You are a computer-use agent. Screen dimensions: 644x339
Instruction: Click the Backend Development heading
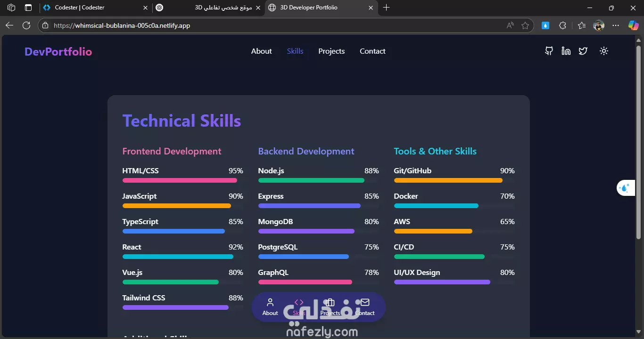(x=306, y=151)
